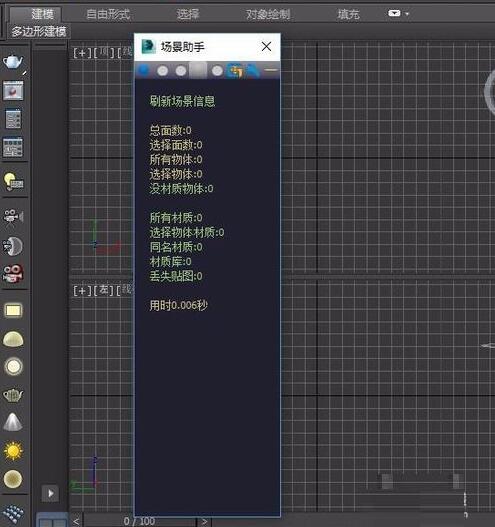Step back with the timeline < arrow

coord(76,521)
